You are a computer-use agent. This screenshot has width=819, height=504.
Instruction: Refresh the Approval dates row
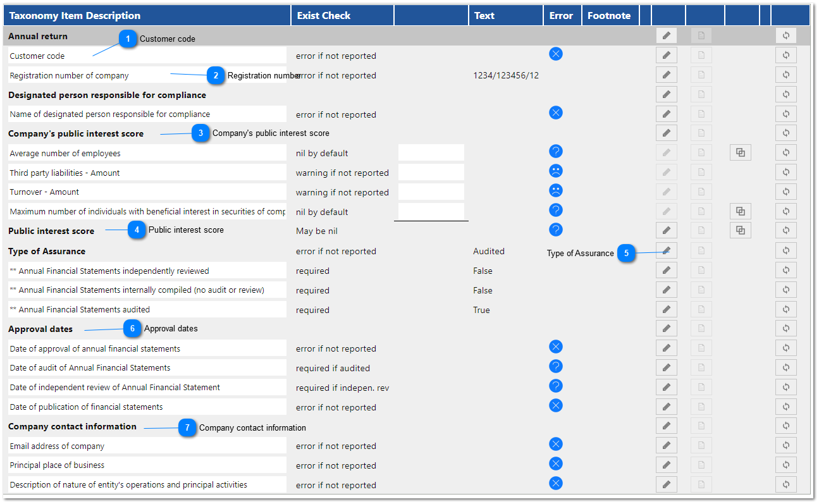pyautogui.click(x=786, y=328)
